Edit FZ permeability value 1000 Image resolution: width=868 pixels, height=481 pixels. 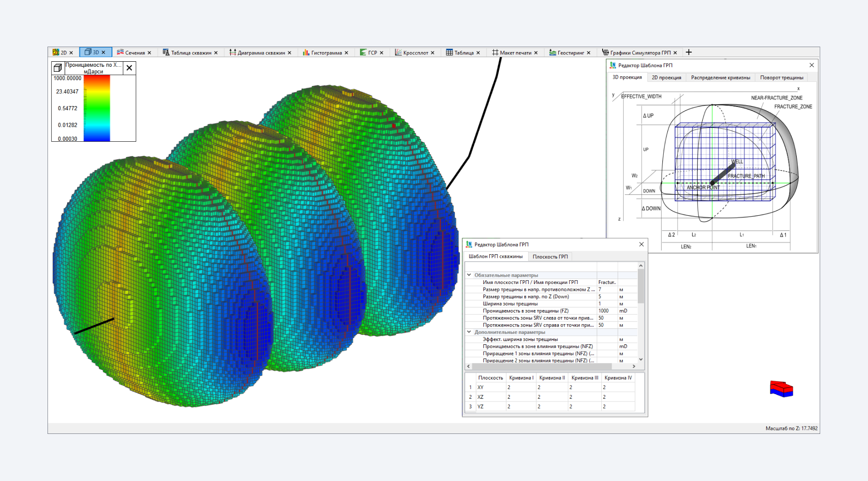(607, 310)
